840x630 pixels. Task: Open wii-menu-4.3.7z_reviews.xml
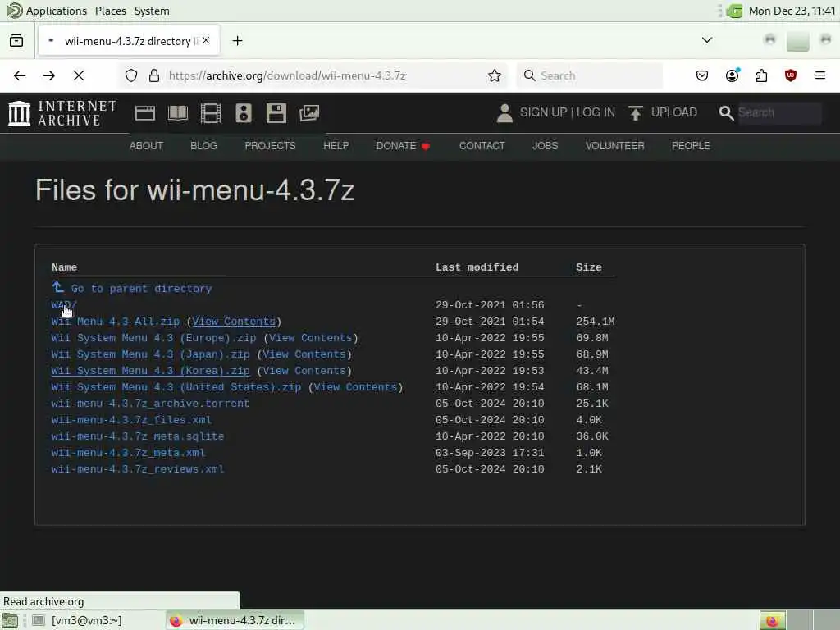(138, 468)
